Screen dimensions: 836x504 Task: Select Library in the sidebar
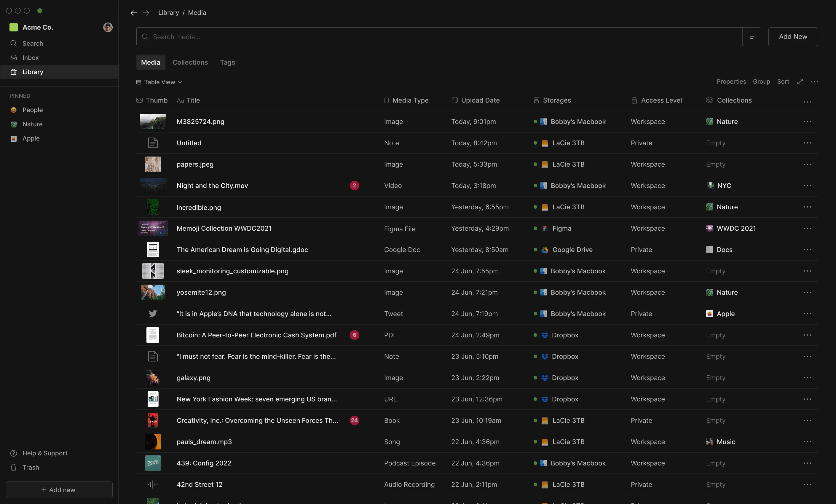click(59, 72)
